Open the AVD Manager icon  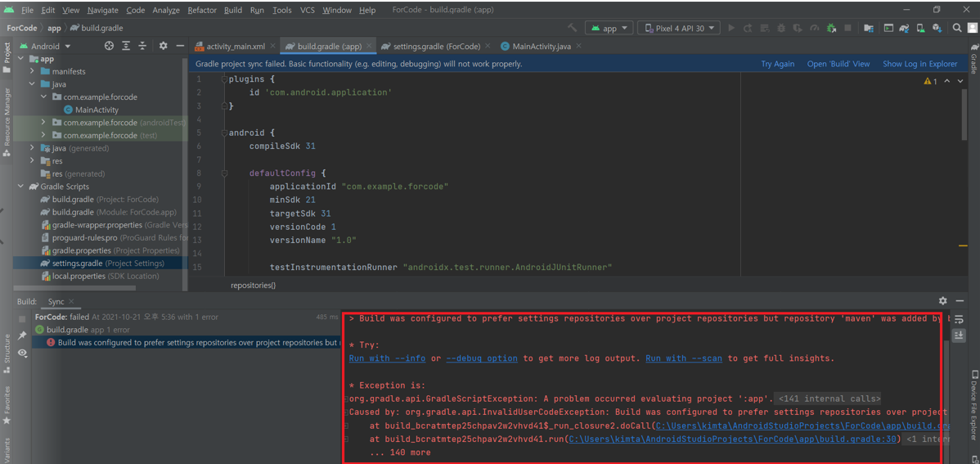point(920,28)
